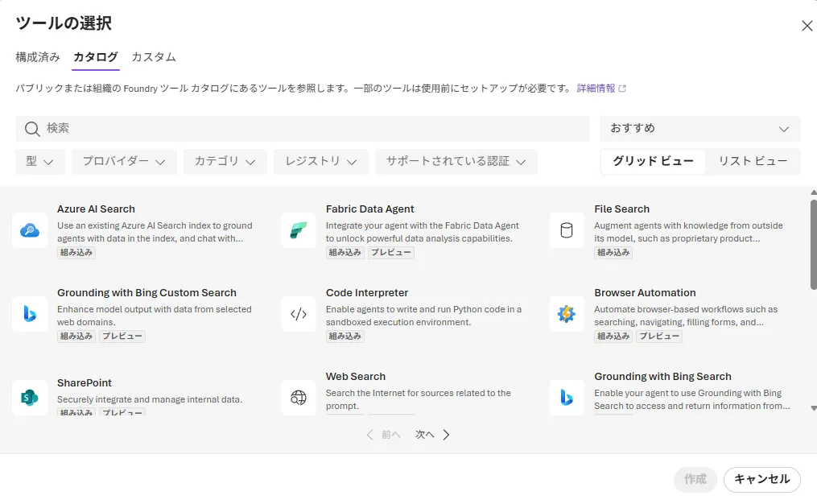Open the プロバイダー filter dropdown

pos(124,162)
